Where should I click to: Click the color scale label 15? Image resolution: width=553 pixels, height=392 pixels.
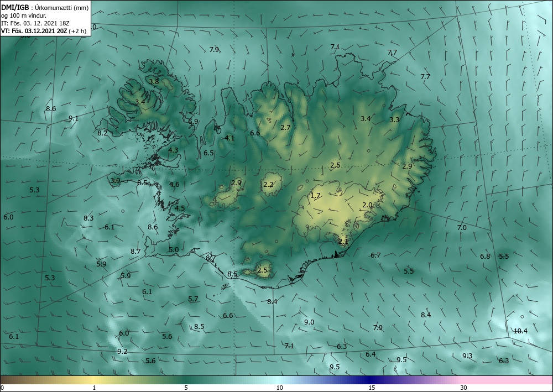[372, 388]
